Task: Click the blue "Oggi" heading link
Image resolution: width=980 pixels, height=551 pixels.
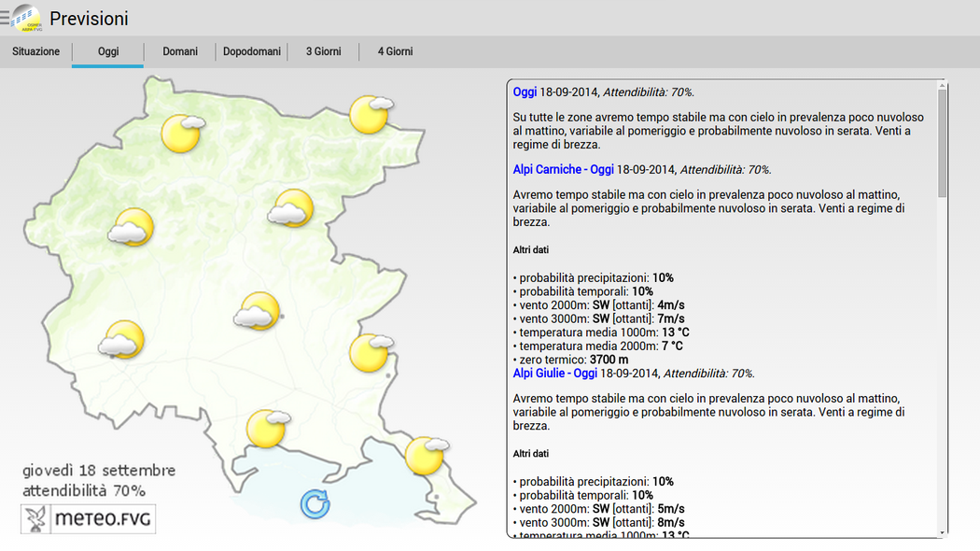Action: [525, 92]
